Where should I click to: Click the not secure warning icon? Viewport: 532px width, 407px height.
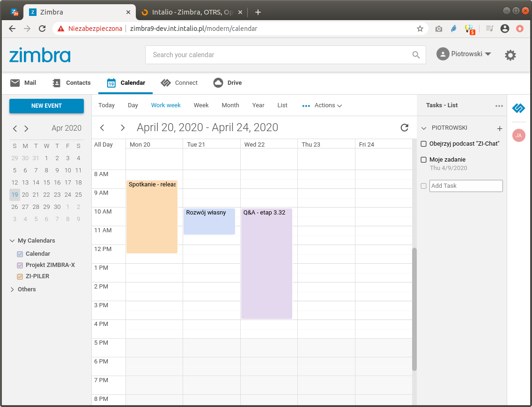61,29
